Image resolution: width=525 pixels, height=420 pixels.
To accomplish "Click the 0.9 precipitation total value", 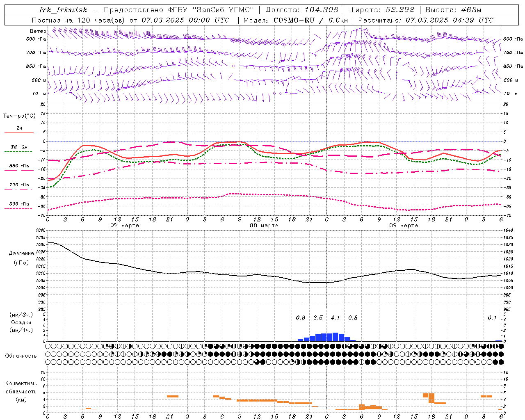I will 301,317.
